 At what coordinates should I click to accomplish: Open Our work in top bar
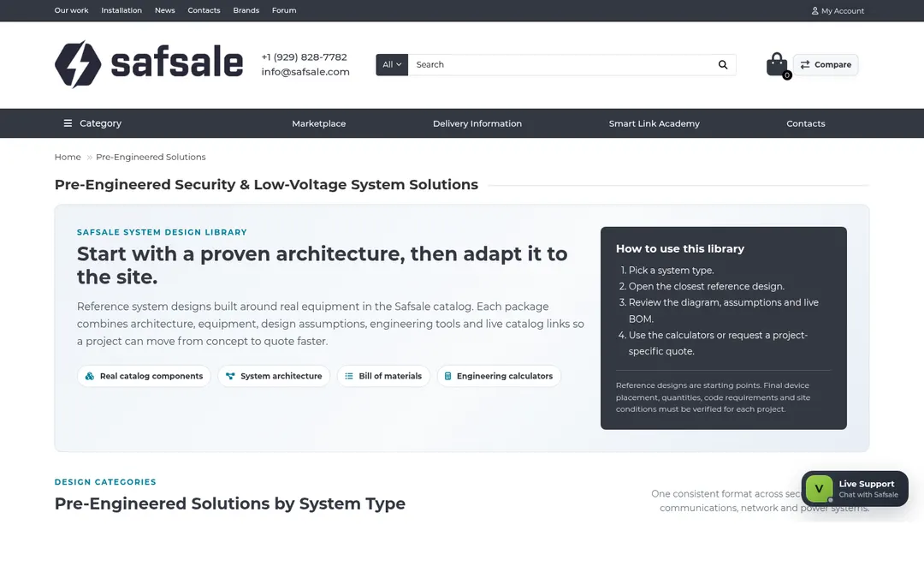[x=71, y=10]
